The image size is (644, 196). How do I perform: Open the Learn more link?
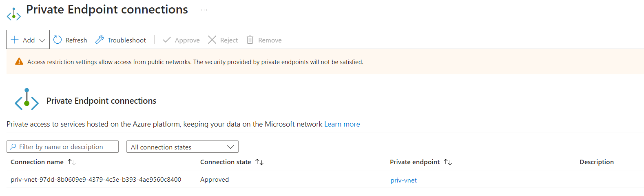pos(342,124)
